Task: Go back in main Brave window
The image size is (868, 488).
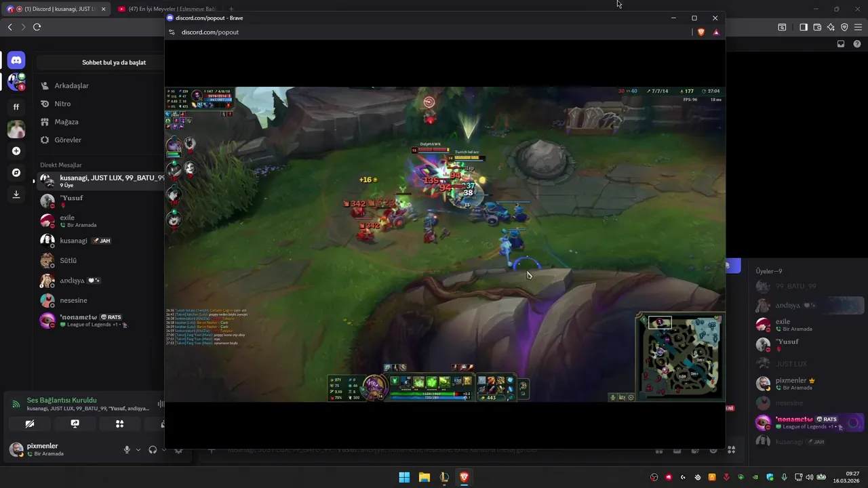Action: coord(9,27)
